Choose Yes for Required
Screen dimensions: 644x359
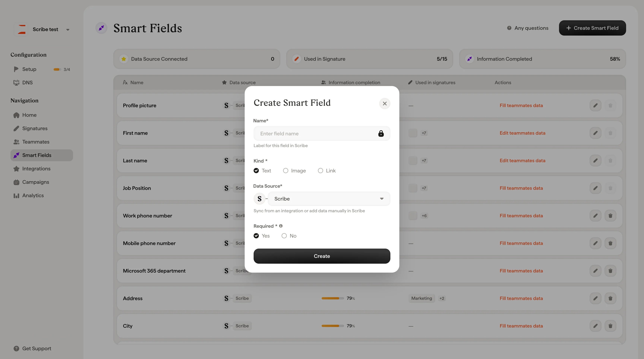[x=256, y=236]
